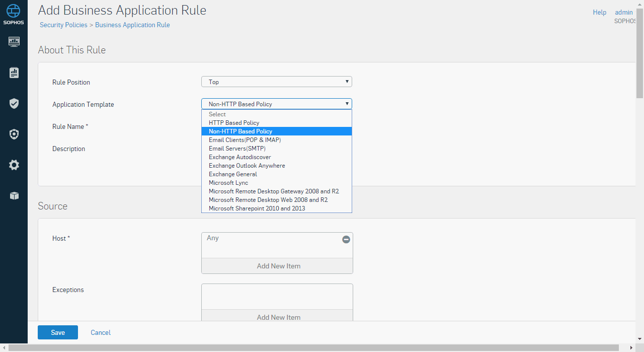
Task: Select Microsoft Remote Desktop Gateway 2008 and R2
Action: pos(277,191)
